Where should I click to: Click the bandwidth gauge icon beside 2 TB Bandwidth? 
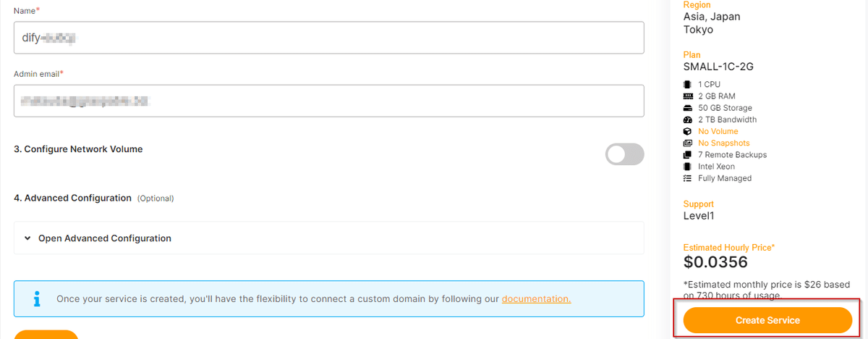[x=688, y=120]
